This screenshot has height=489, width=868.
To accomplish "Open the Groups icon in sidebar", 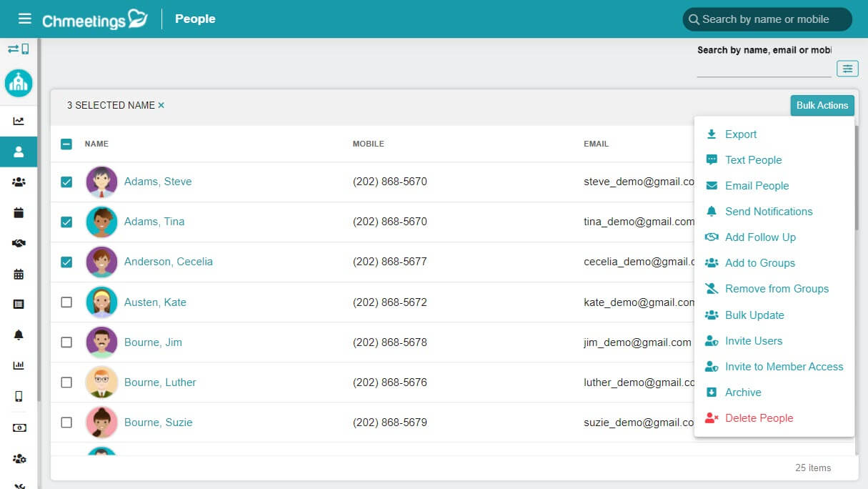I will click(19, 182).
